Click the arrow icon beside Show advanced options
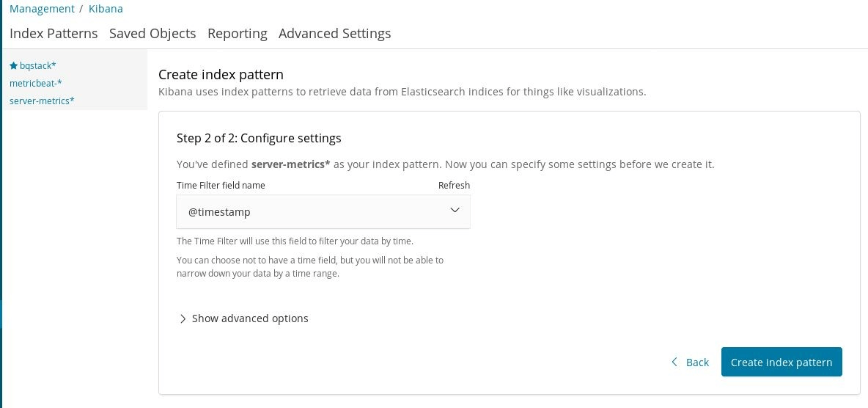Screen dimensions: 868x408 click(x=183, y=318)
